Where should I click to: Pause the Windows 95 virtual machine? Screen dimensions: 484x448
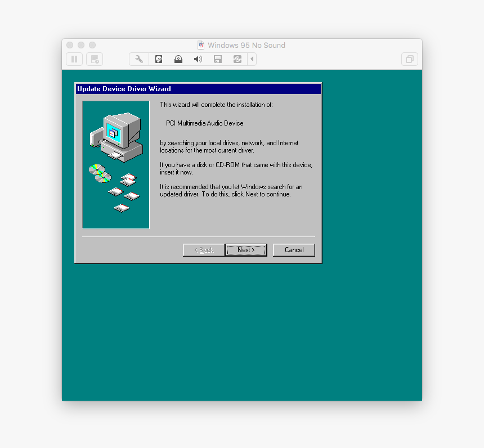coord(74,59)
